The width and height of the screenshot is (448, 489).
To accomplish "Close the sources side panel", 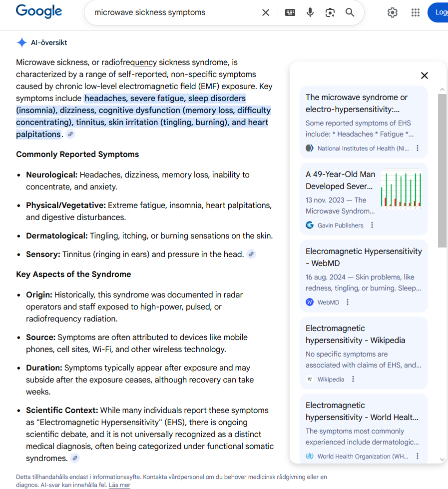I will [x=425, y=75].
